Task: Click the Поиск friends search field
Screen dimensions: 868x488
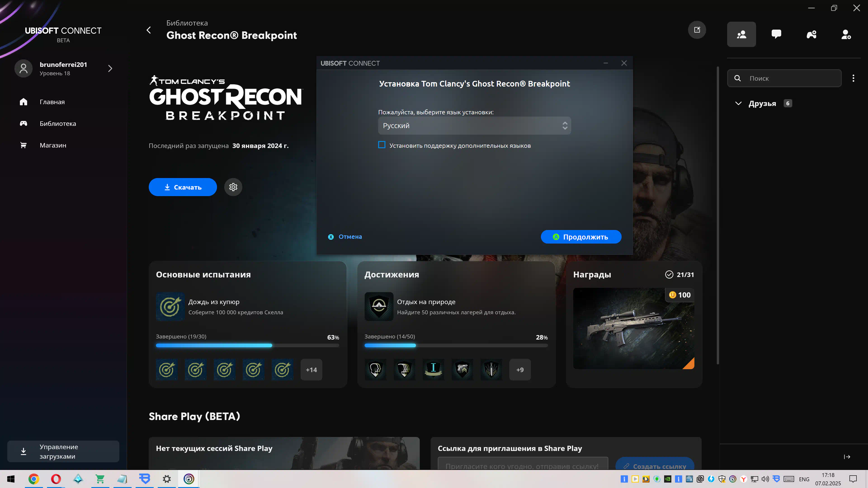Action: (x=784, y=78)
